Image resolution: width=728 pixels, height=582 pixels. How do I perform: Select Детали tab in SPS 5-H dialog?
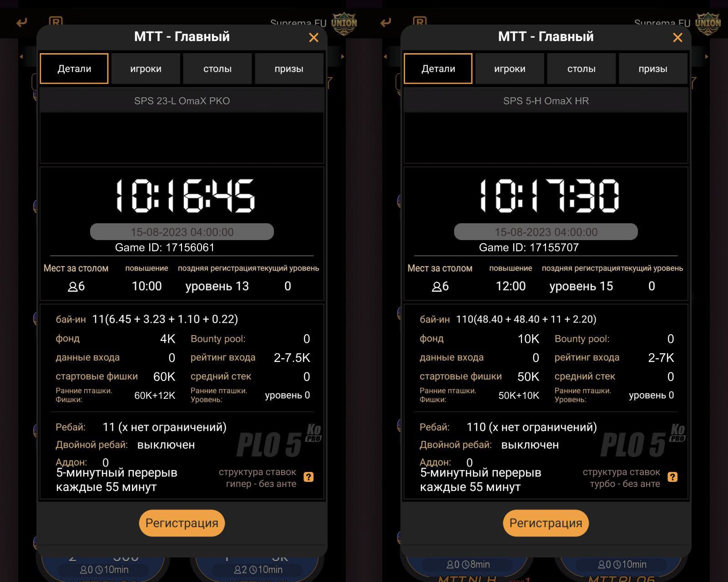pos(438,69)
